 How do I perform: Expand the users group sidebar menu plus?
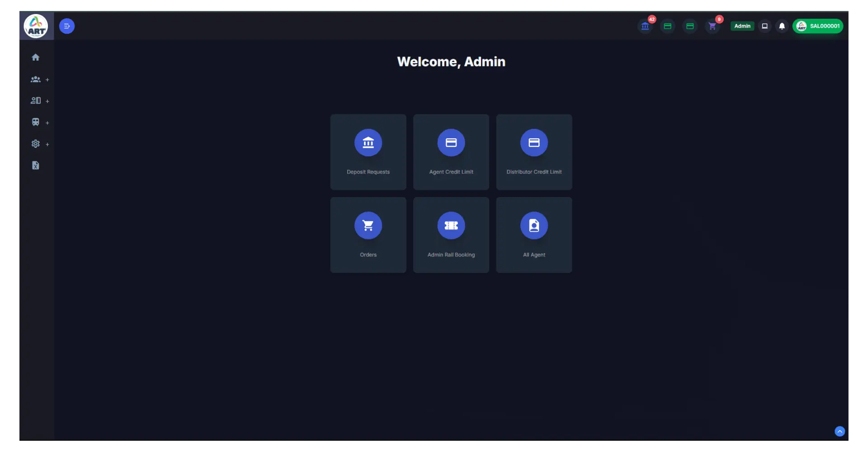pyautogui.click(x=47, y=80)
